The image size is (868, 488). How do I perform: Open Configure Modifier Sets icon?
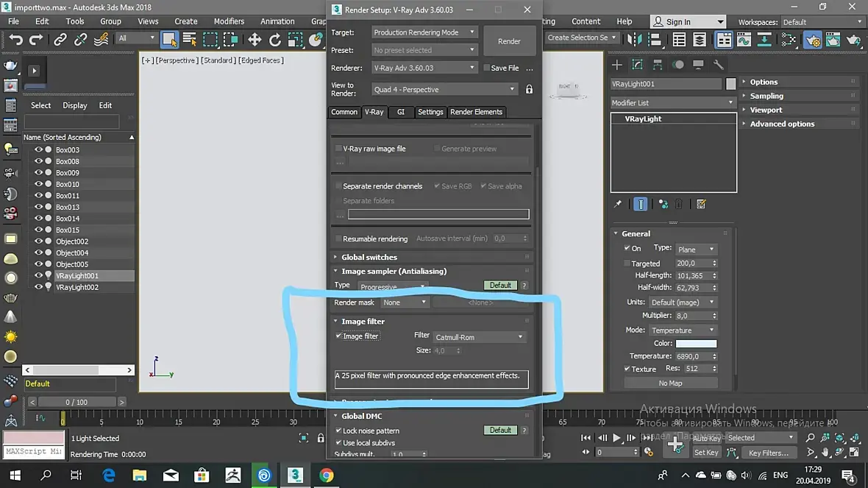point(701,205)
